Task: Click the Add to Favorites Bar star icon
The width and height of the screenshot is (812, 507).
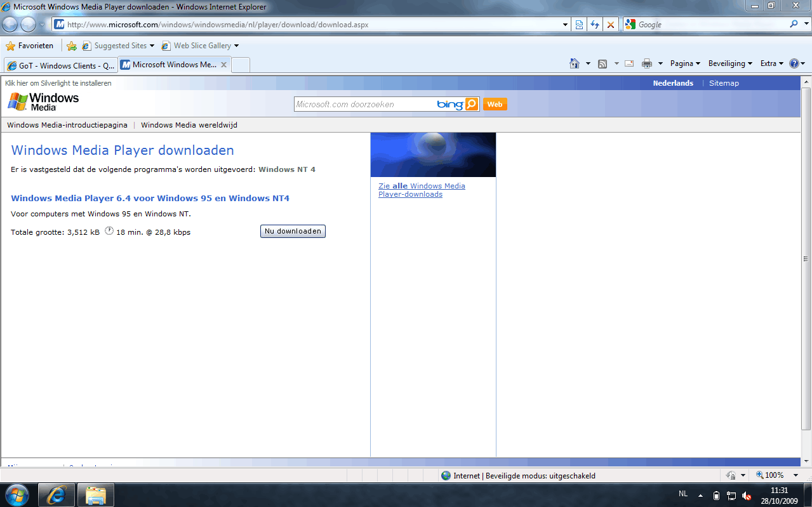Action: pos(72,46)
